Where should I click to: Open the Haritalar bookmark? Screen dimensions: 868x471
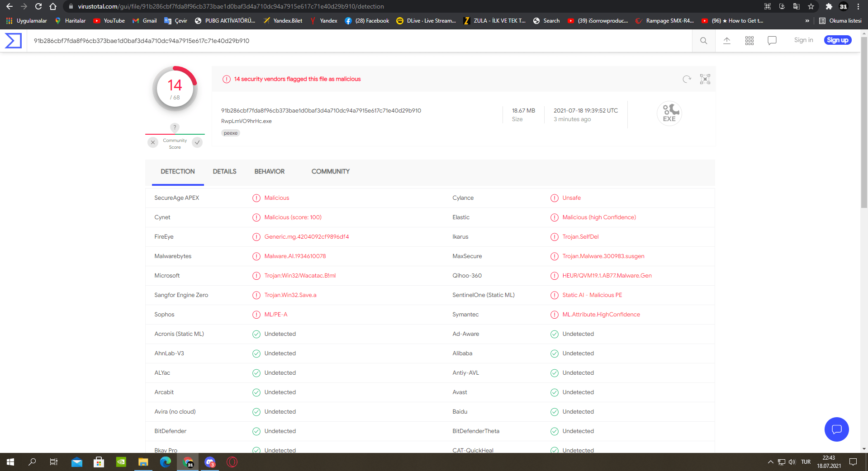(x=70, y=21)
